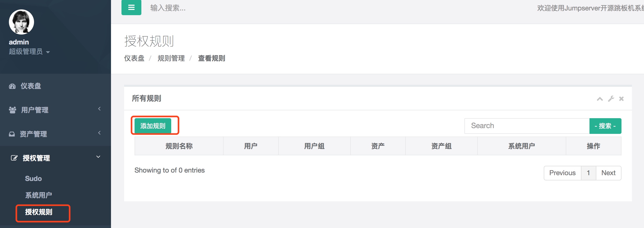Click the 添加规则 button
The image size is (644, 228).
(153, 126)
